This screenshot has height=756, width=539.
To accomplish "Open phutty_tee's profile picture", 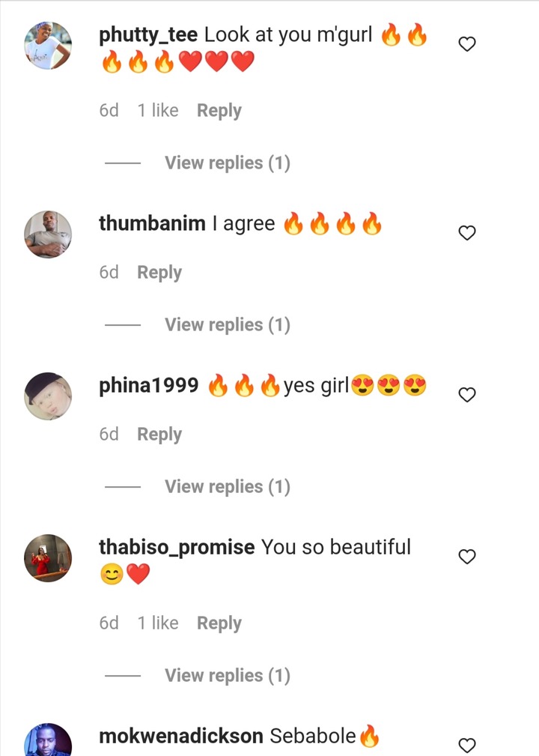I will [48, 45].
